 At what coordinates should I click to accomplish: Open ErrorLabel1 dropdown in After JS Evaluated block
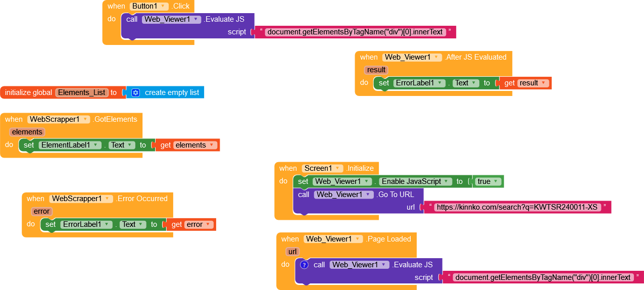(419, 83)
